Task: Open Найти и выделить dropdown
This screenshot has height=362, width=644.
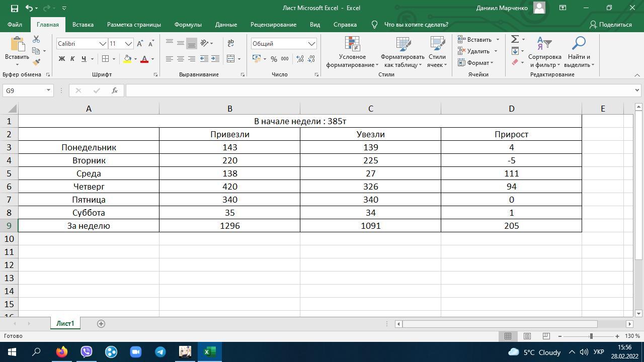Action: point(579,52)
